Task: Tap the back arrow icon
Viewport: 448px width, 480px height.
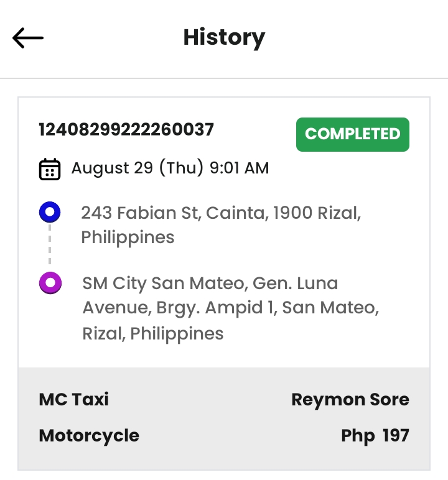Action: (28, 38)
